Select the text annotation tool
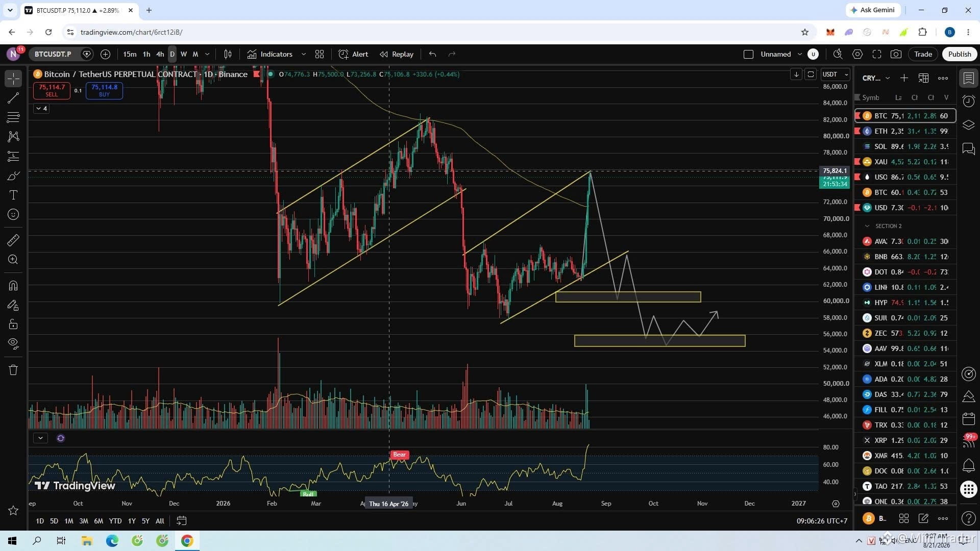980x551 pixels. click(13, 195)
